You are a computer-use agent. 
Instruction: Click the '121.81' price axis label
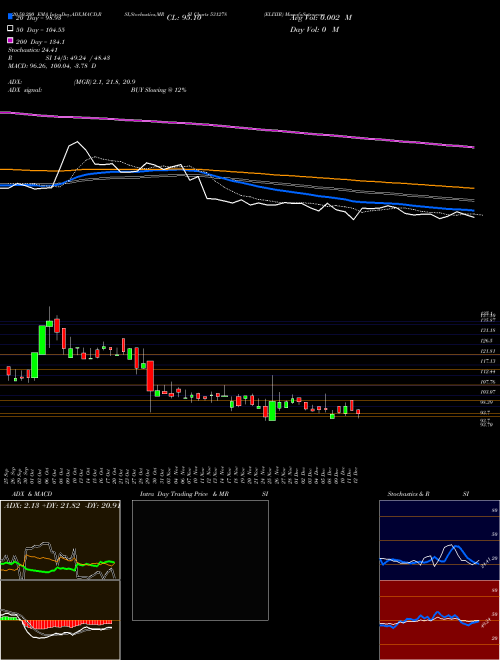pyautogui.click(x=489, y=351)
